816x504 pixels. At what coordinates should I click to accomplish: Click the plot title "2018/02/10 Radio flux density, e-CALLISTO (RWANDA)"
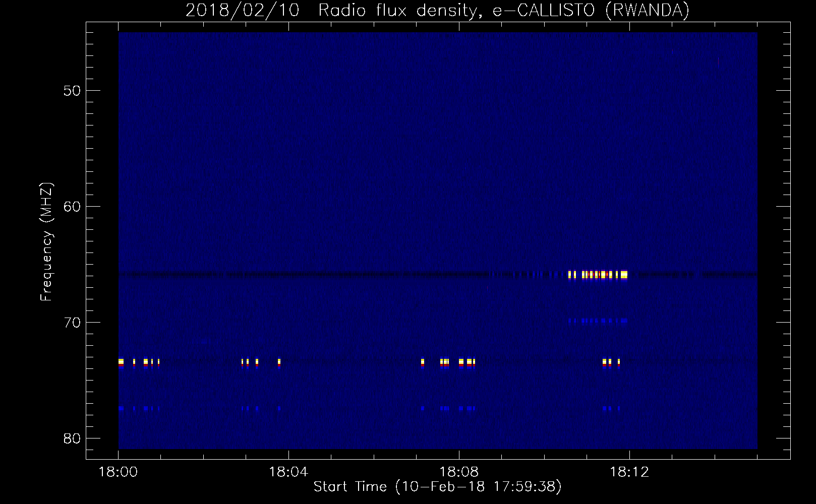(437, 10)
